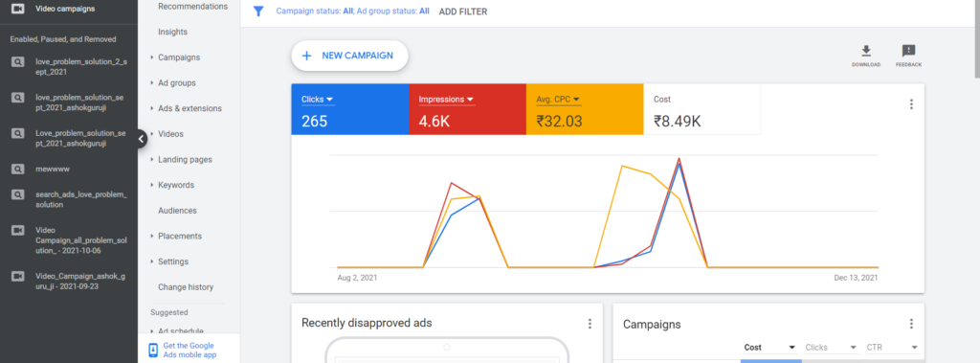Click video icon beside Video Campaign_all_problem_solution
The width and height of the screenshot is (980, 363).
point(18,230)
